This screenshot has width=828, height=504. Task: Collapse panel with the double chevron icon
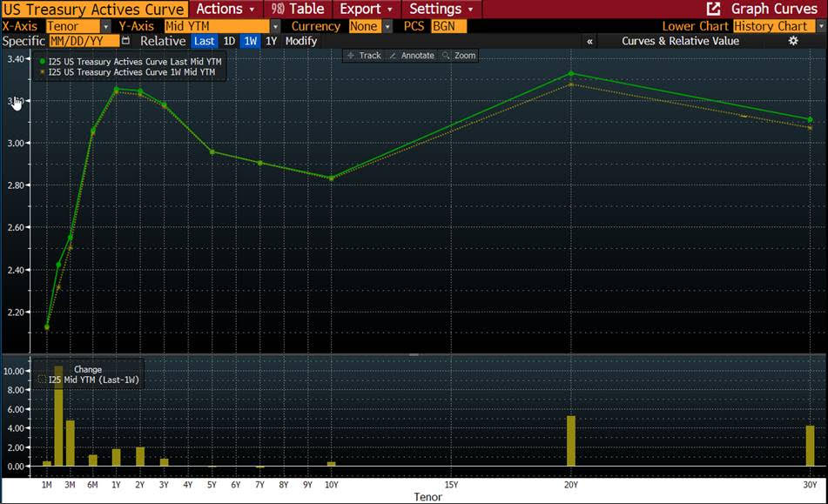pyautogui.click(x=589, y=41)
